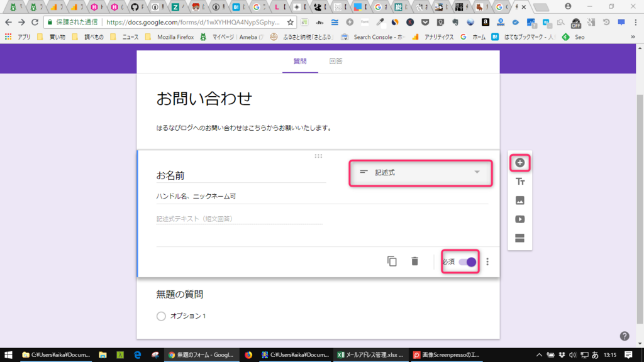The image size is (644, 362).
Task: Click the Evernote extension icon
Action: pyautogui.click(x=455, y=22)
